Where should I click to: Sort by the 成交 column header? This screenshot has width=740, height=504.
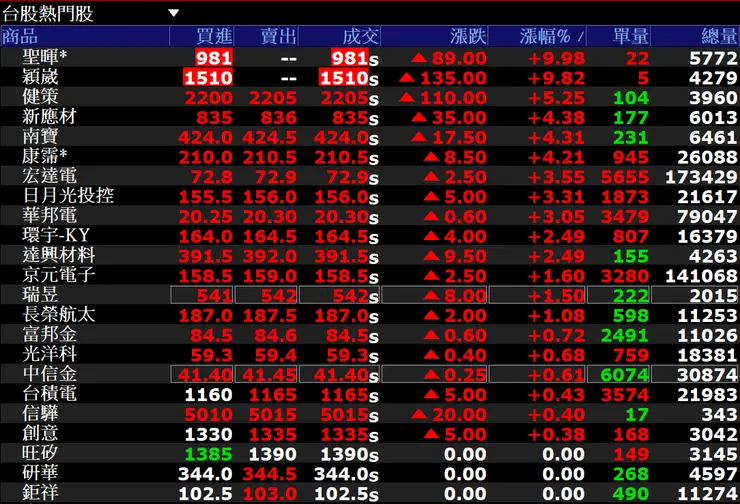pyautogui.click(x=340, y=36)
